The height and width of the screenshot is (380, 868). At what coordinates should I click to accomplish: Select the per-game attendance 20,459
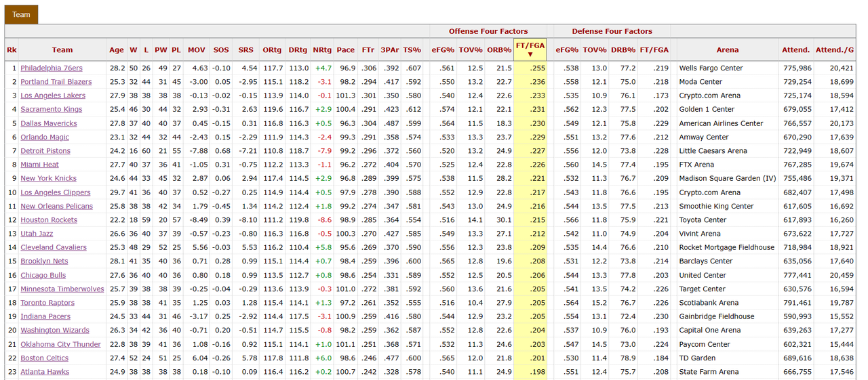pos(840,275)
